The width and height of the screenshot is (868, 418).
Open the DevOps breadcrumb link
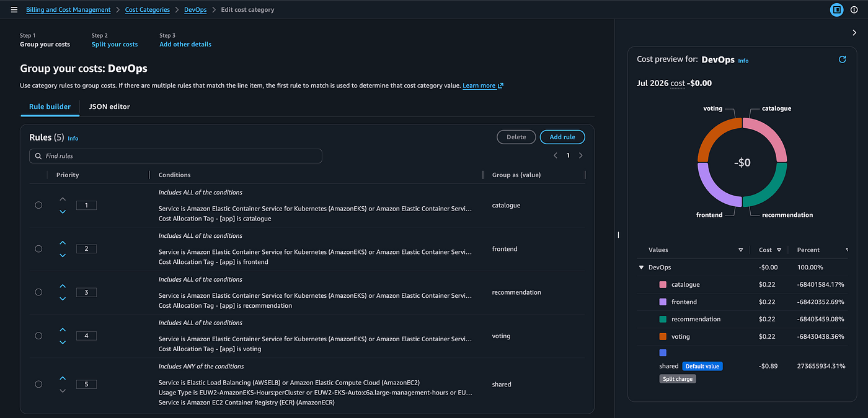click(x=195, y=10)
